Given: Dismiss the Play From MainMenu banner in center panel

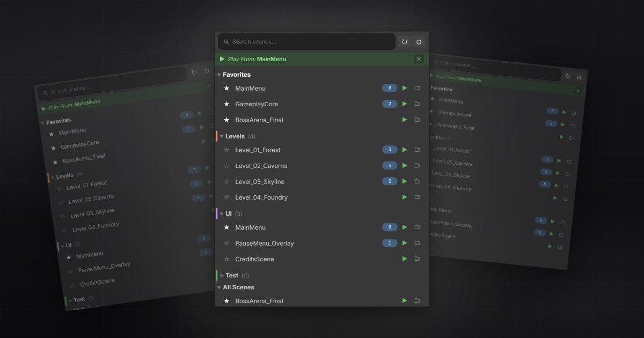Looking at the screenshot, I should pos(419,59).
